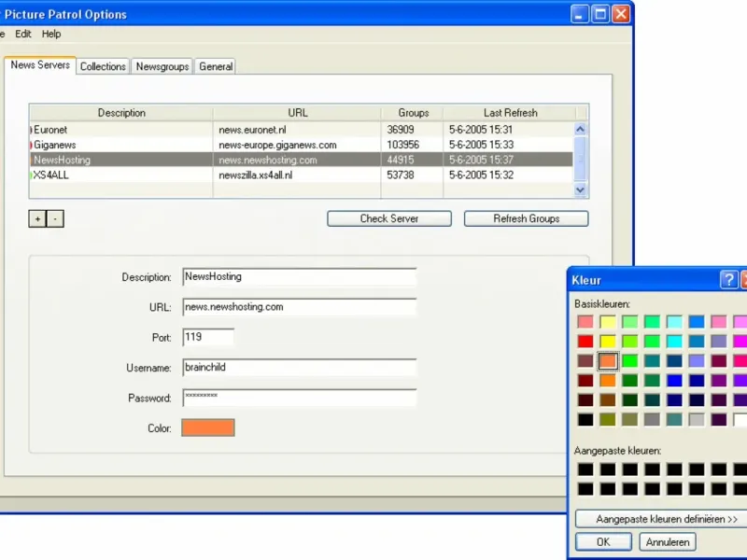Click the server list scroll up arrow

[581, 130]
